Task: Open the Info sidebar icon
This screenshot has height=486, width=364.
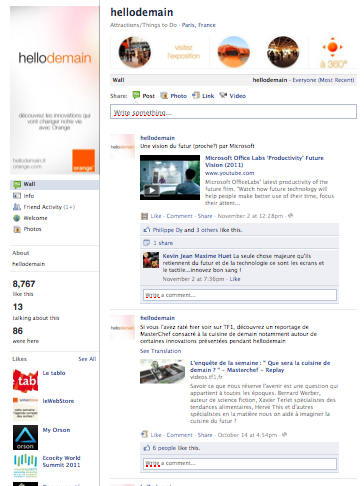Action: pos(17,196)
